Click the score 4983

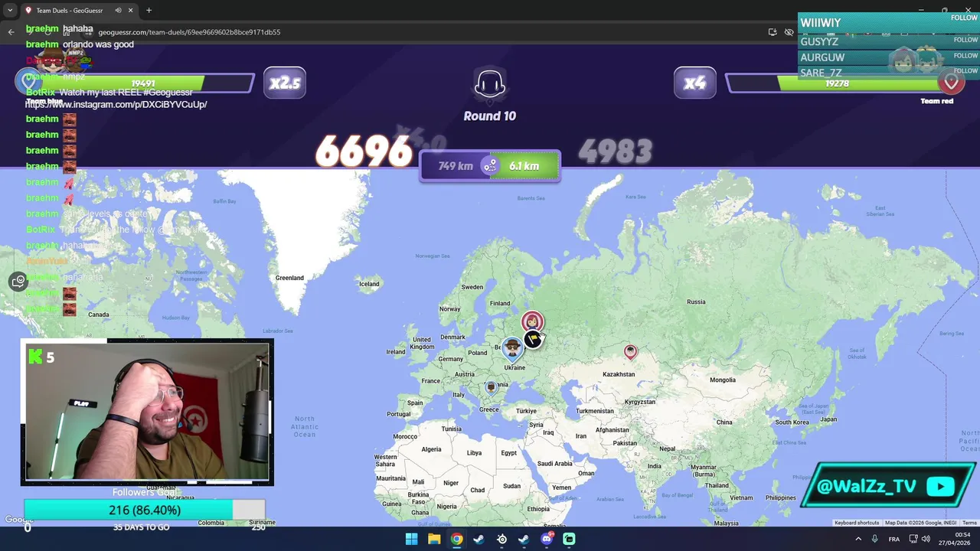[x=616, y=152]
